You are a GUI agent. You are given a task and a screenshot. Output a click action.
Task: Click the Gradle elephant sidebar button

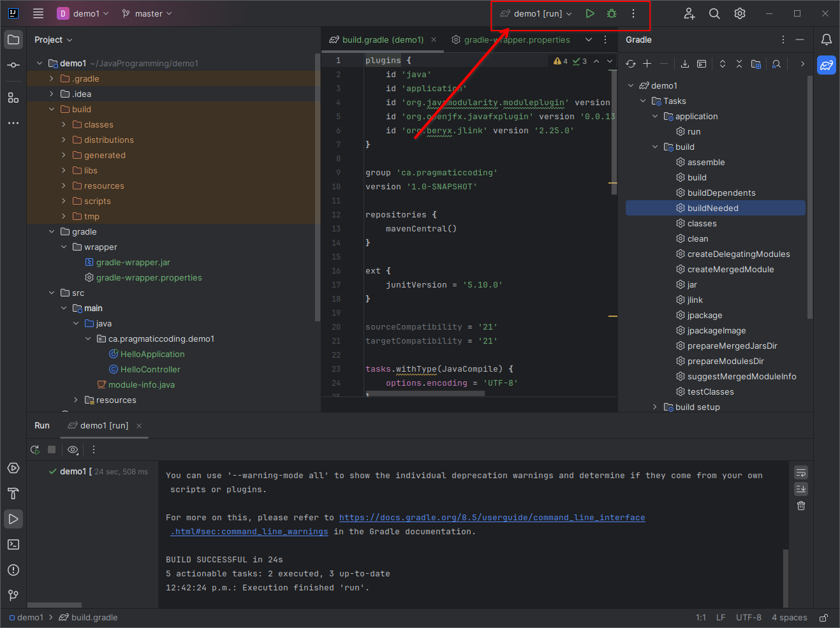tap(827, 65)
